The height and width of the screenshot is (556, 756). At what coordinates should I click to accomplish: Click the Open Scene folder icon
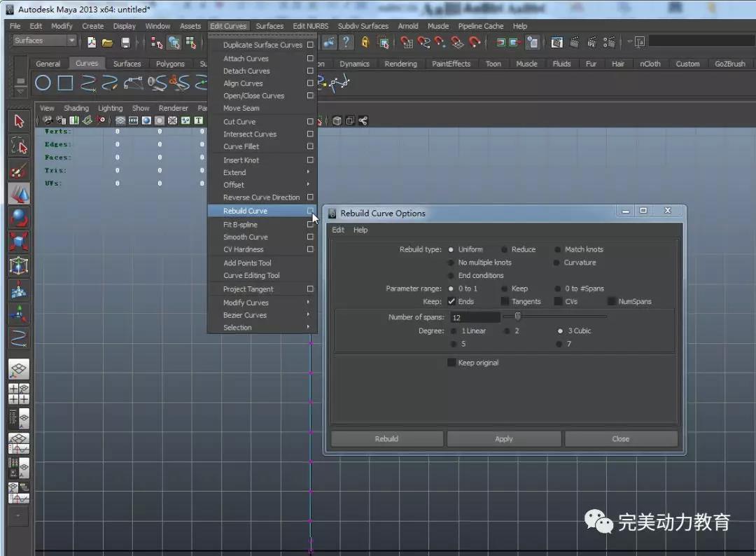[108, 43]
